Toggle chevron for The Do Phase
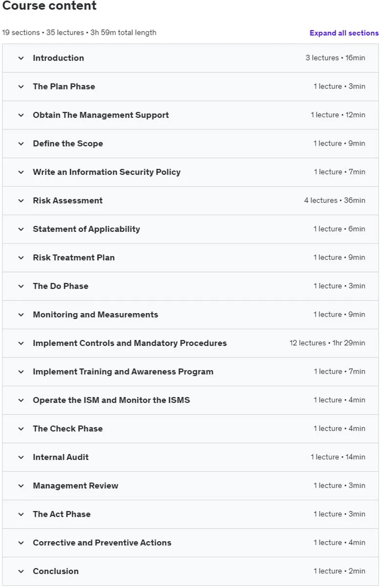Screen dimensions: 381x588 point(21,286)
